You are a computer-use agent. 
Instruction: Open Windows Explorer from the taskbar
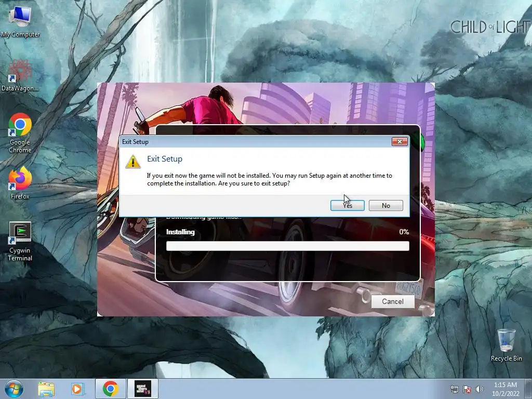(46, 389)
